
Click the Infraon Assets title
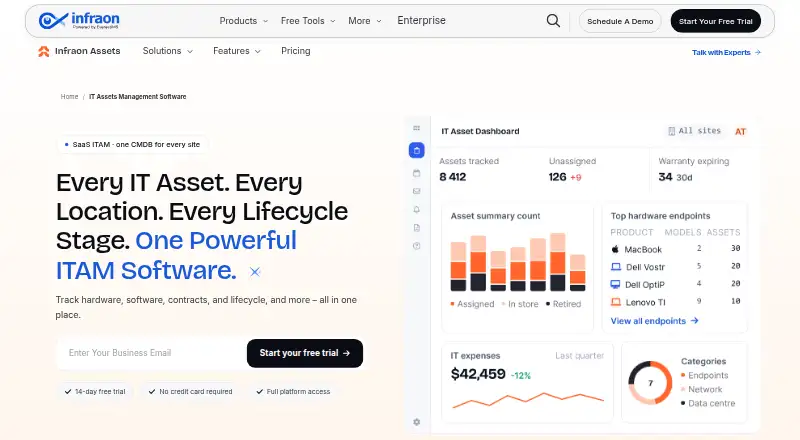(x=88, y=51)
